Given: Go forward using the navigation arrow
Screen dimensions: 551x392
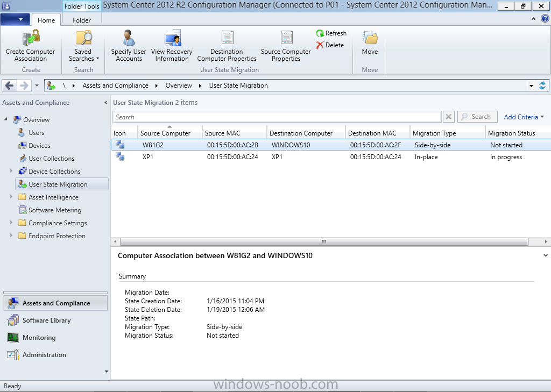Looking at the screenshot, I should (24, 85).
